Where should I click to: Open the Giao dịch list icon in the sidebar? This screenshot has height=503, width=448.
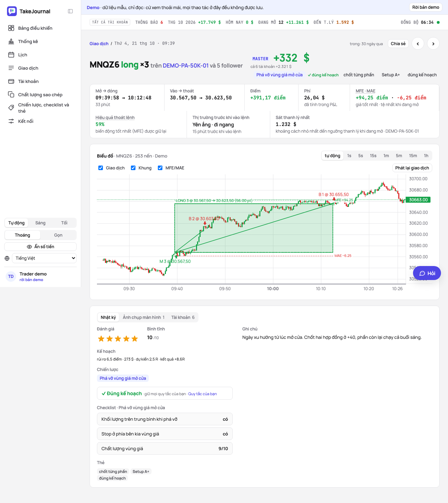(11, 68)
